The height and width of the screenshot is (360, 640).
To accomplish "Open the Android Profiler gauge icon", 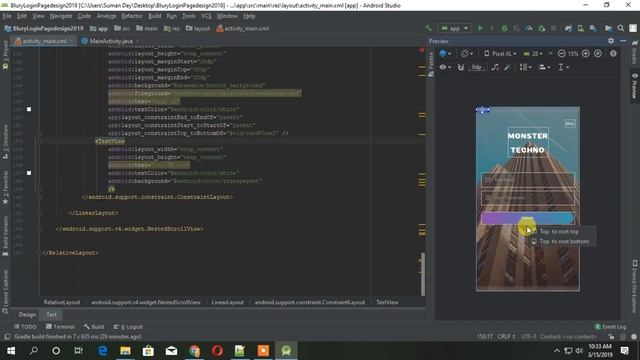I will [x=529, y=28].
